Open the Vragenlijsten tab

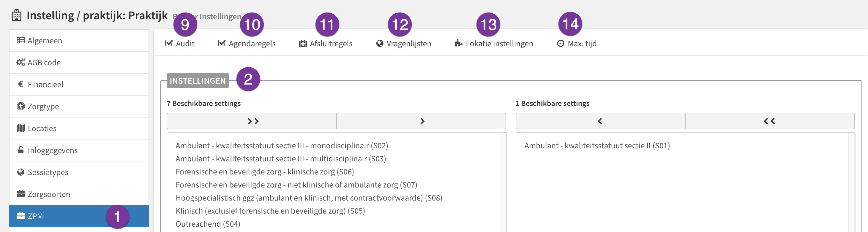[x=404, y=43]
